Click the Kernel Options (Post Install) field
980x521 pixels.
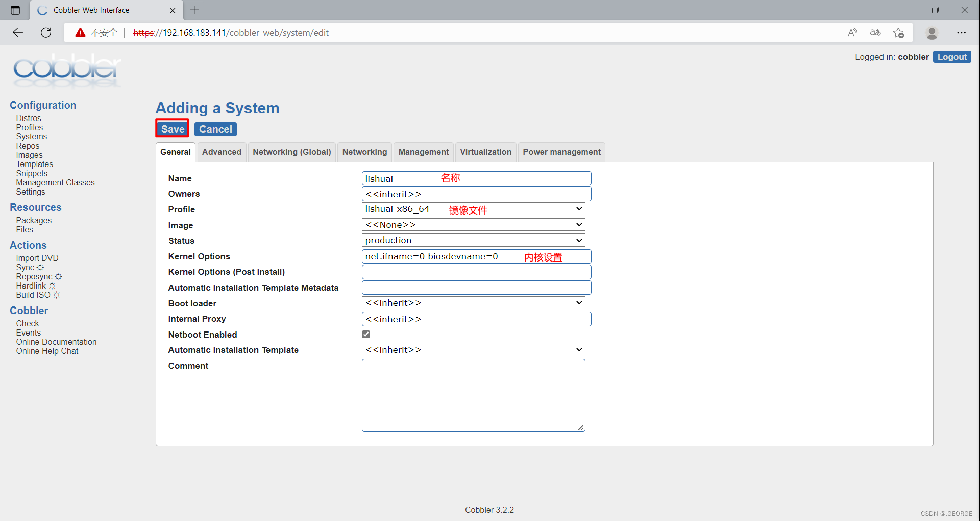tap(477, 272)
